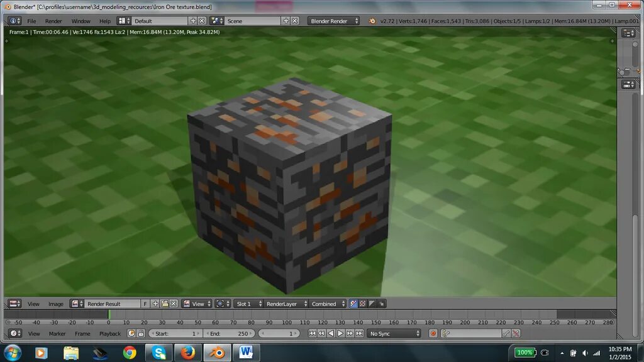Jump to the previous keyframe

[x=321, y=334]
